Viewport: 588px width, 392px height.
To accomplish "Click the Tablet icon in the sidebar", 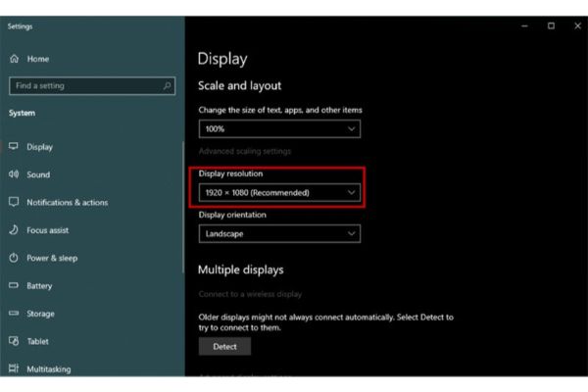I will pyautogui.click(x=14, y=341).
